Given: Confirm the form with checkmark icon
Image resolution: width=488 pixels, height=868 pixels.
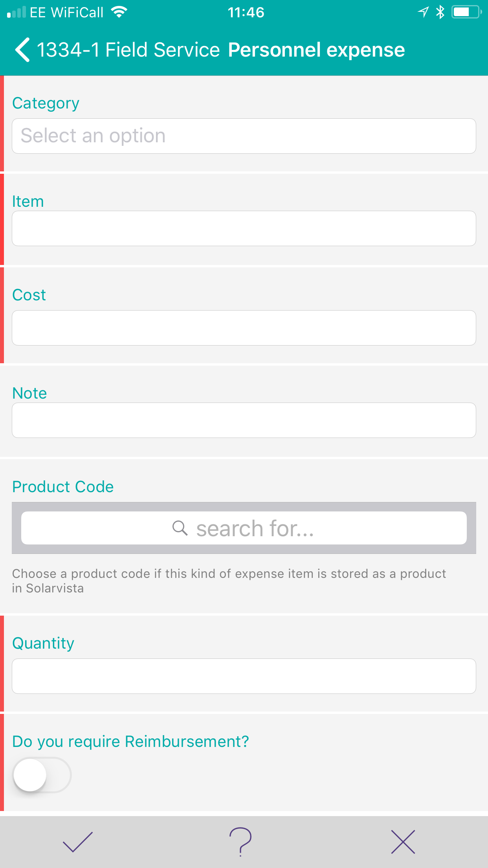Looking at the screenshot, I should click(78, 842).
